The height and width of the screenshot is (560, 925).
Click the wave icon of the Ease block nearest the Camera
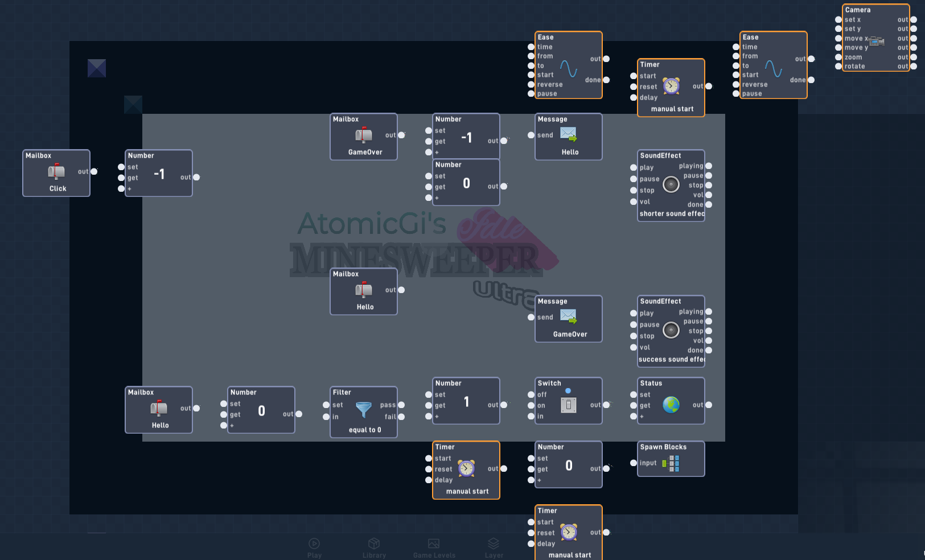pyautogui.click(x=774, y=69)
